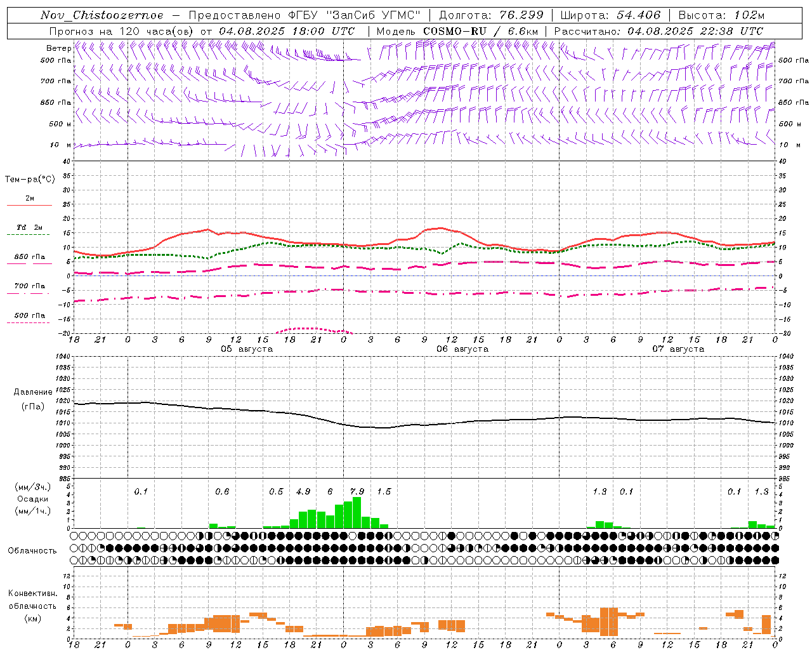Click the 0.5 precipitation total value

click(276, 492)
